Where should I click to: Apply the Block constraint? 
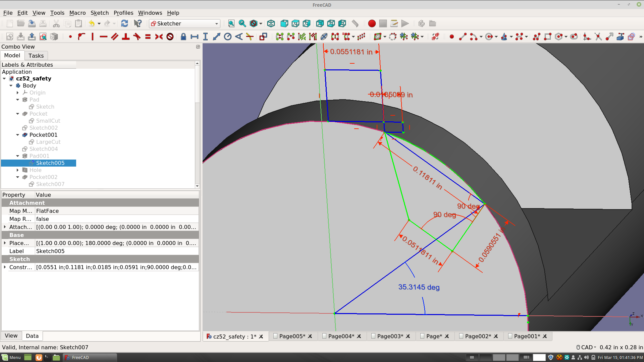(x=170, y=37)
